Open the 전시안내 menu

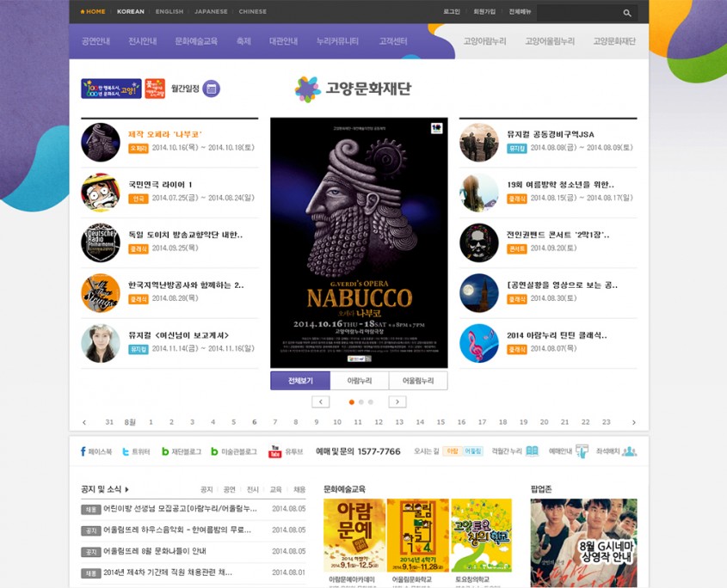coord(142,41)
